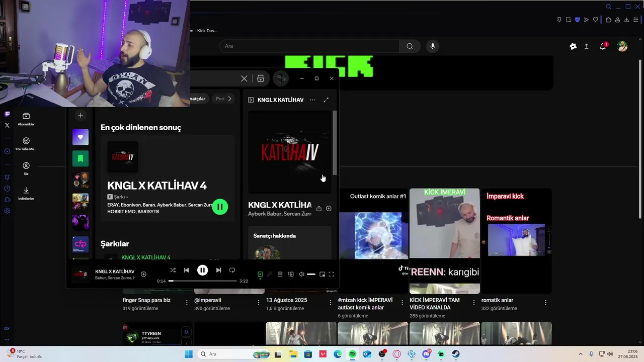Go to the previous track in Spotify
644x362 pixels.
(186, 270)
